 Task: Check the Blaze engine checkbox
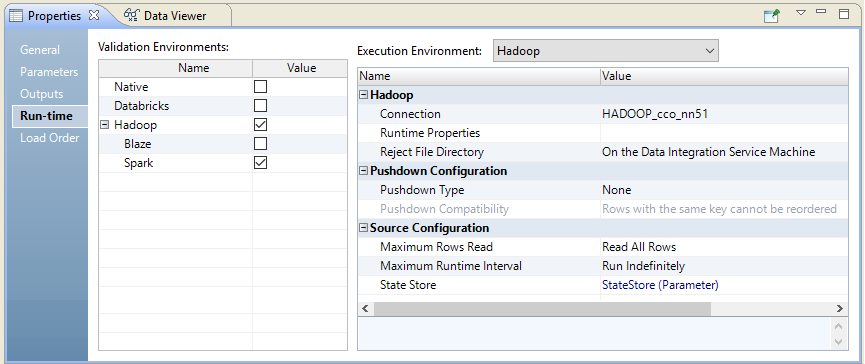pyautogui.click(x=260, y=143)
